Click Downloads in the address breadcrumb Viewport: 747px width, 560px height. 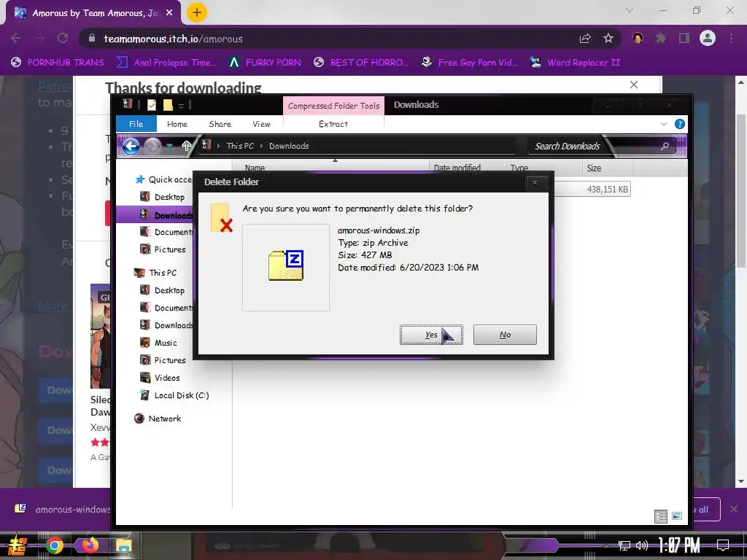289,146
